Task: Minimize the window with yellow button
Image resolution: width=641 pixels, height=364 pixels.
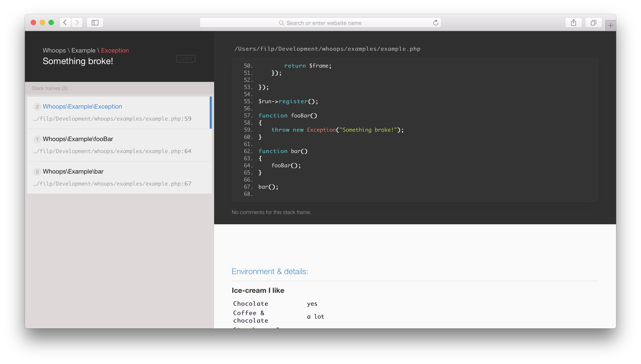Action: coord(42,23)
